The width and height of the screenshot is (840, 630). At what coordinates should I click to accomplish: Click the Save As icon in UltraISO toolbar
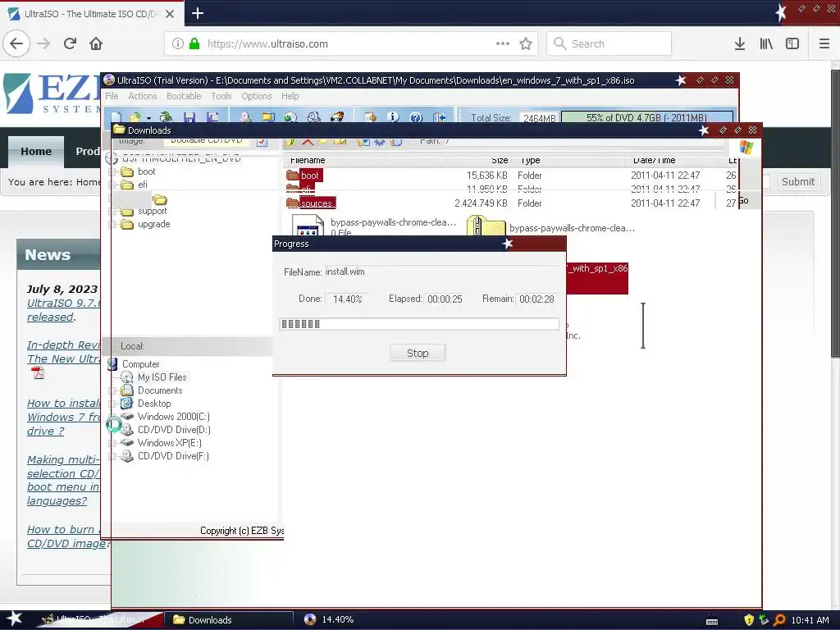click(x=212, y=117)
